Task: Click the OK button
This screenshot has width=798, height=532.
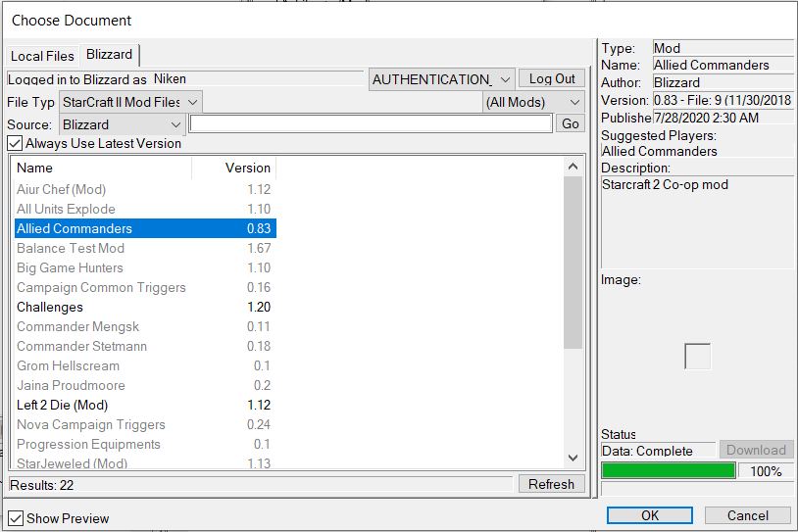Action: (x=650, y=515)
